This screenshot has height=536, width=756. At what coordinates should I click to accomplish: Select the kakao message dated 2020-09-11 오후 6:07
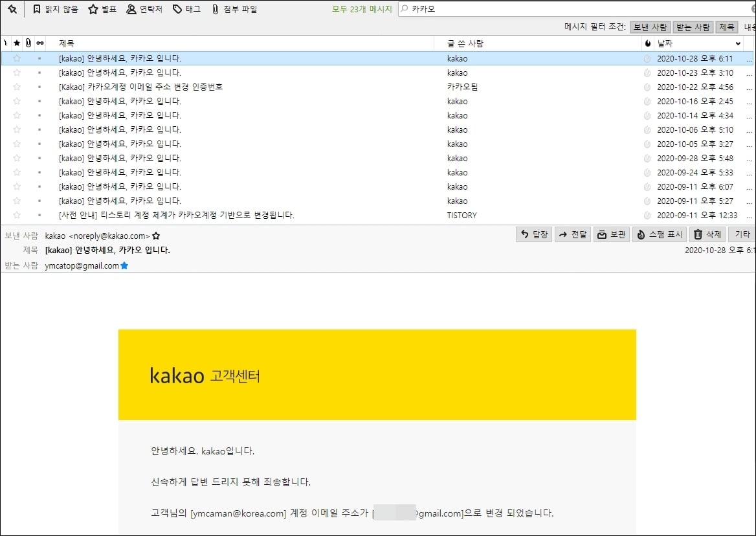point(377,186)
